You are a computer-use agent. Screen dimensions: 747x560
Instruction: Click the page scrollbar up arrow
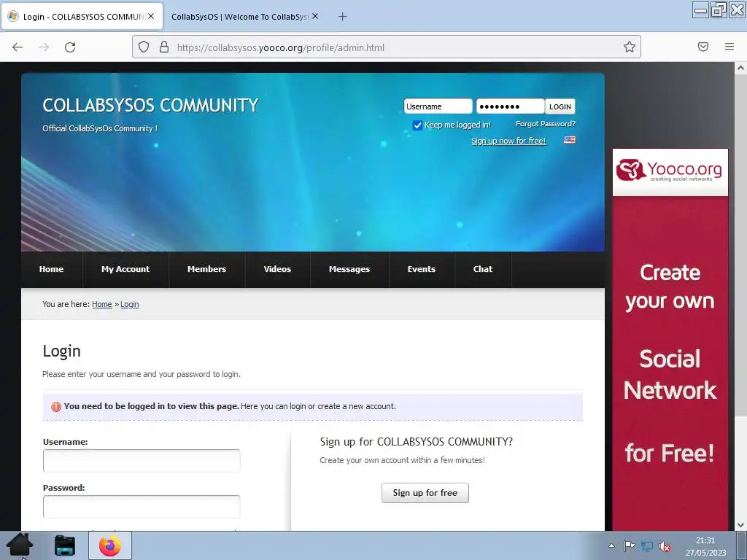coord(740,68)
